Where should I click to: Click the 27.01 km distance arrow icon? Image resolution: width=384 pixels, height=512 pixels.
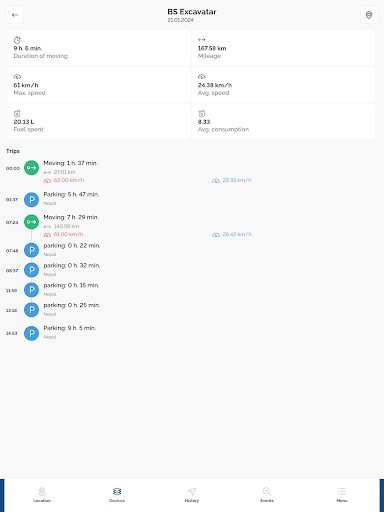coord(47,172)
